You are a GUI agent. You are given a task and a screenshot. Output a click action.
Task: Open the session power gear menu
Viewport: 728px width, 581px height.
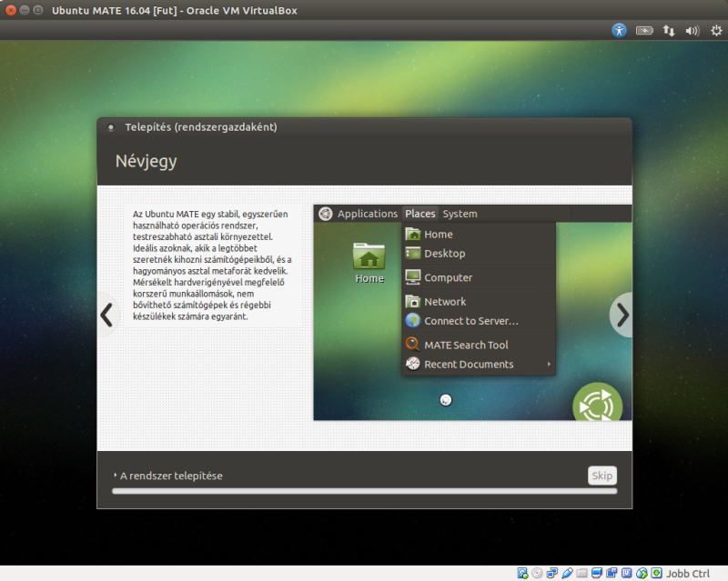click(x=716, y=31)
